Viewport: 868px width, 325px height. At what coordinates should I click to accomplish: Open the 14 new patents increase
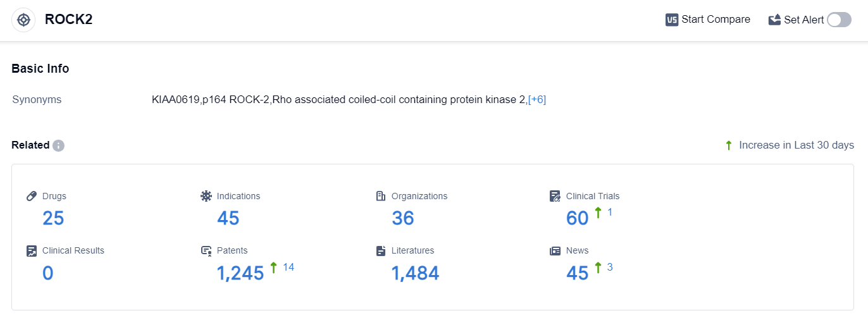(288, 267)
